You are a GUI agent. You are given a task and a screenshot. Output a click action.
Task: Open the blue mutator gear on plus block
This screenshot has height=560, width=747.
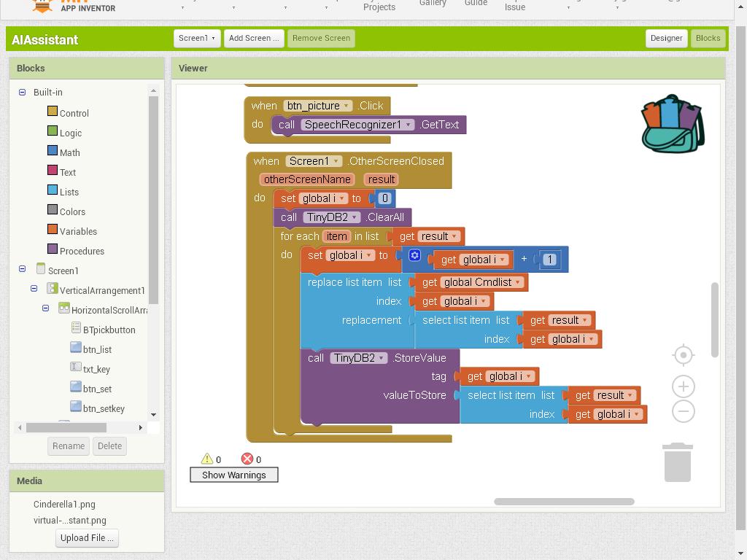(414, 255)
